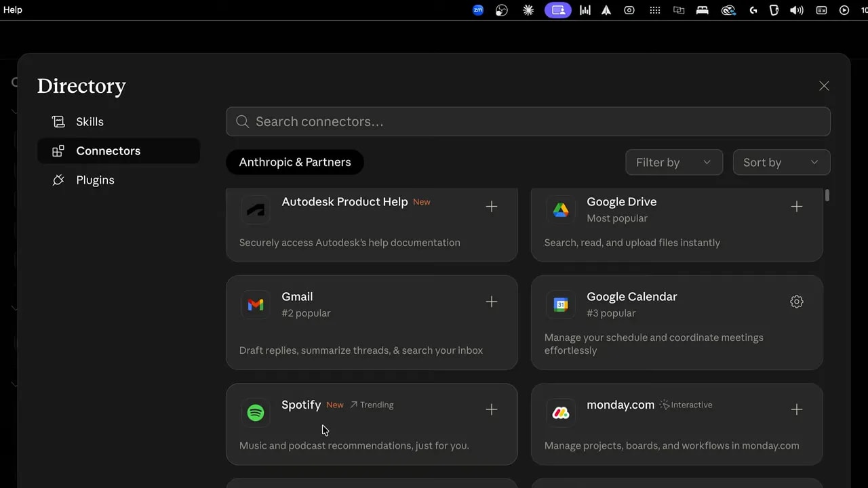Screen dimensions: 868x488
Task: Click the bed icon in menu bar
Action: [703, 10]
